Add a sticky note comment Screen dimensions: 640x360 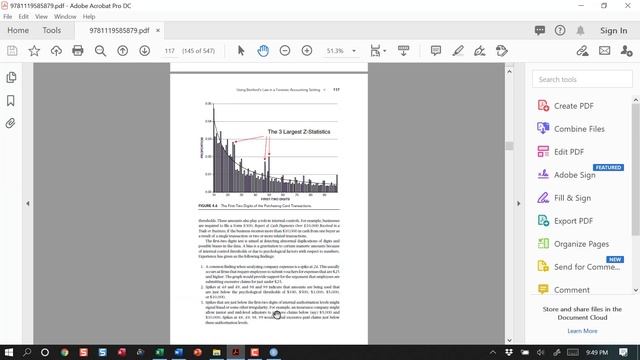tap(436, 51)
